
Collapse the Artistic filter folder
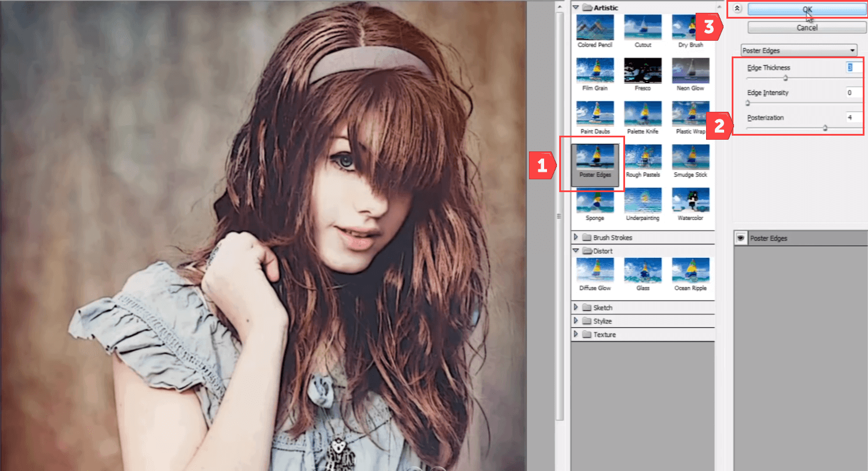(577, 8)
